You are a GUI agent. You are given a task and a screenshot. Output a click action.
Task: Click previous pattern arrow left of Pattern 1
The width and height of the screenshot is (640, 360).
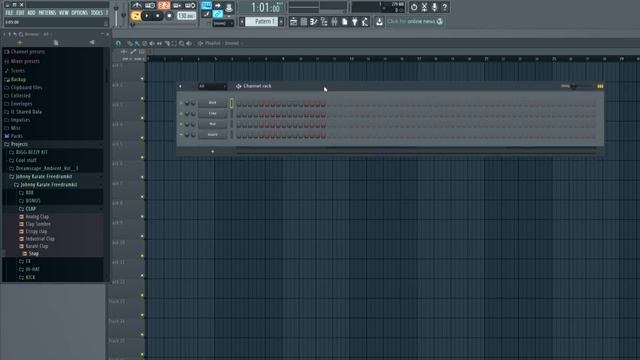click(242, 22)
